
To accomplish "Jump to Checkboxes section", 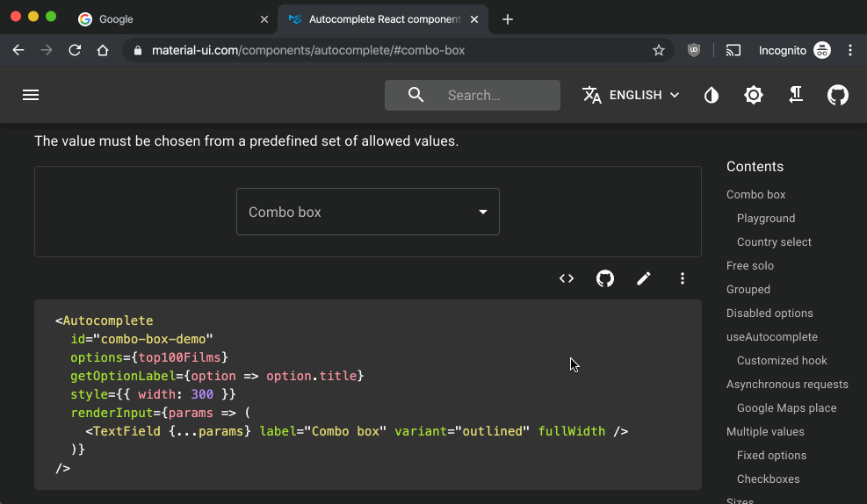I will tap(768, 479).
